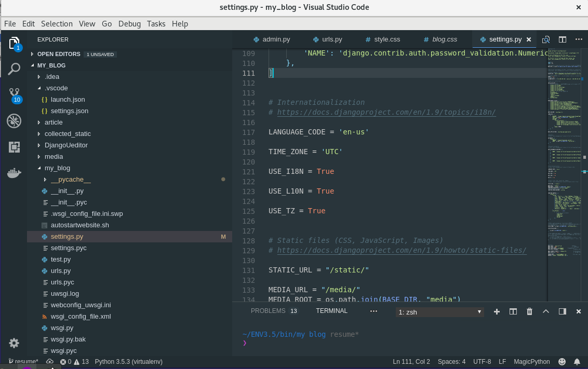588x369 pixels.
Task: Toggle Explorer view in activity bar
Action: (x=14, y=43)
